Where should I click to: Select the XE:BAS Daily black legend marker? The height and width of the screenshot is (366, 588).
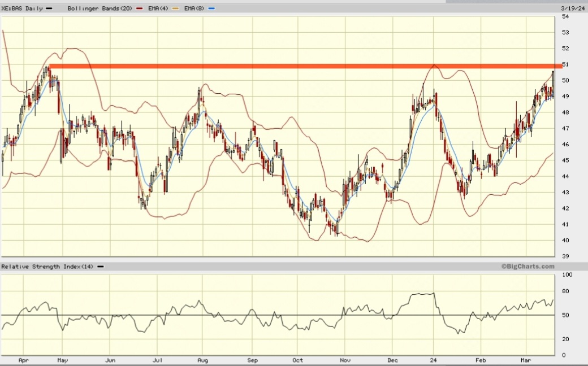48,8
